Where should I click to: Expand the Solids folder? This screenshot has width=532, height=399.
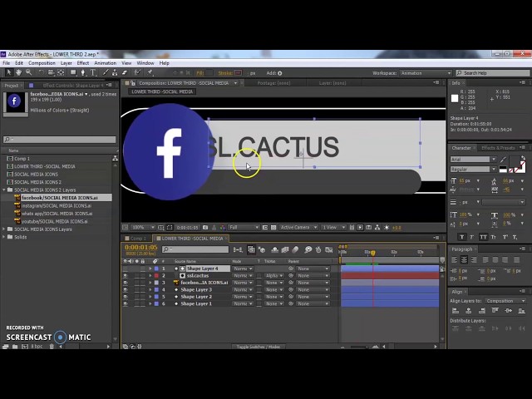coord(4,237)
